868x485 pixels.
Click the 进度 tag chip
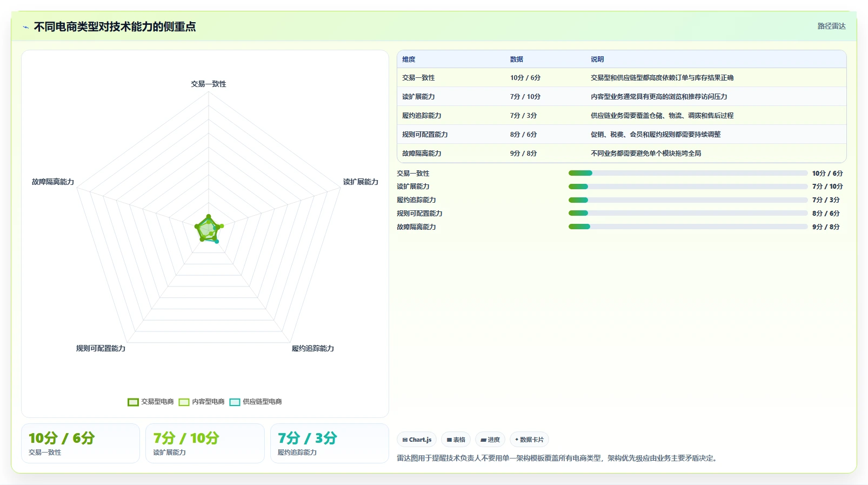(x=490, y=440)
